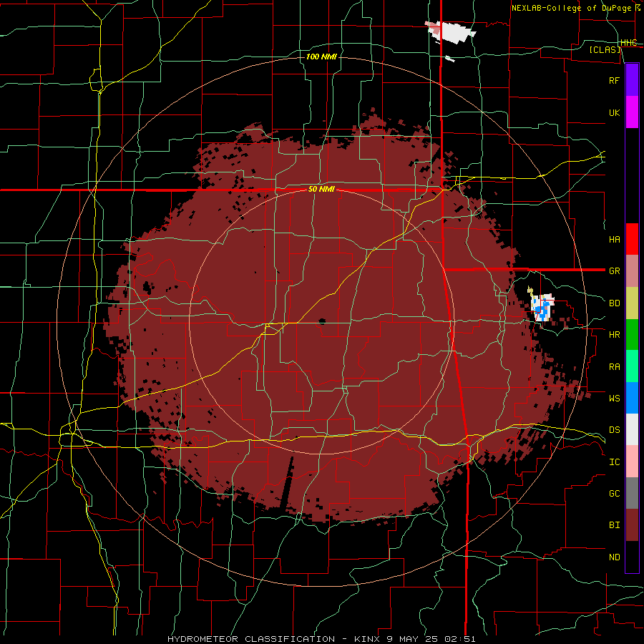644x644 pixels.
Task: Click the HHC product label
Action: pos(628,42)
